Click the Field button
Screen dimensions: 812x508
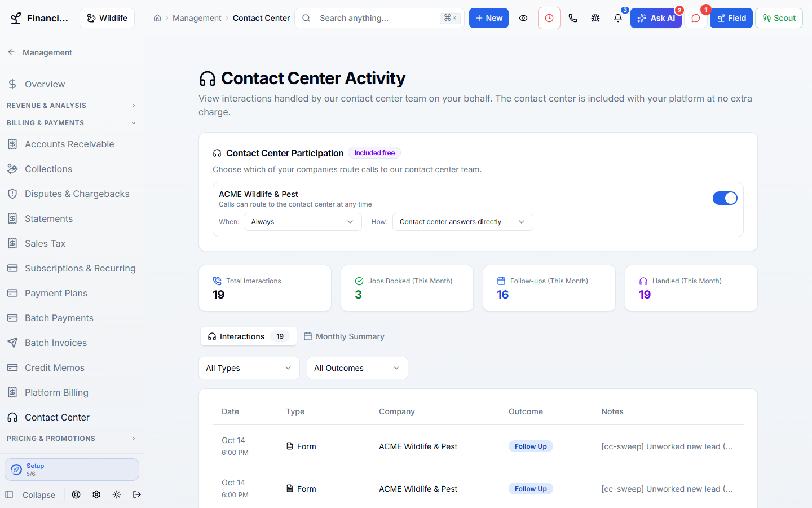pos(731,18)
